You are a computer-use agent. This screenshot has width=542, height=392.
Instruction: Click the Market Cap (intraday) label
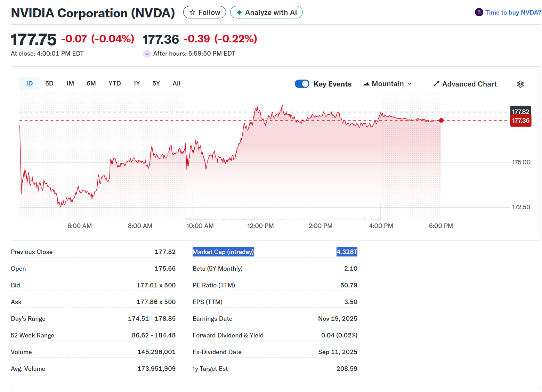click(x=223, y=252)
